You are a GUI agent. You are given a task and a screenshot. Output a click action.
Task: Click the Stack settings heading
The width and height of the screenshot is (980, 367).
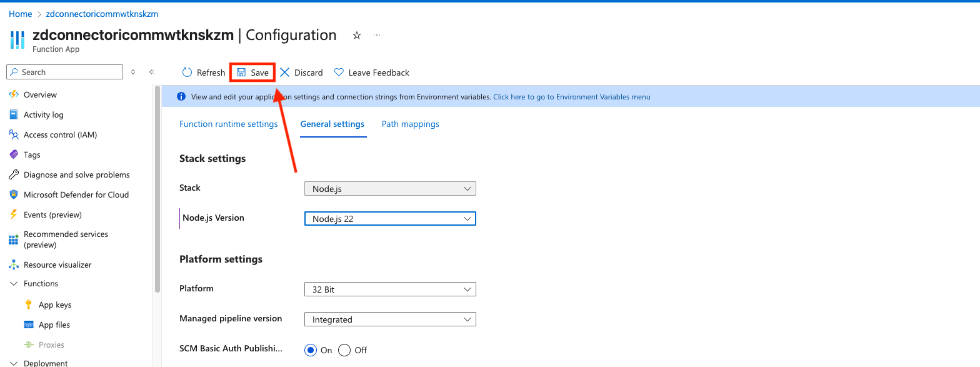pyautogui.click(x=212, y=159)
